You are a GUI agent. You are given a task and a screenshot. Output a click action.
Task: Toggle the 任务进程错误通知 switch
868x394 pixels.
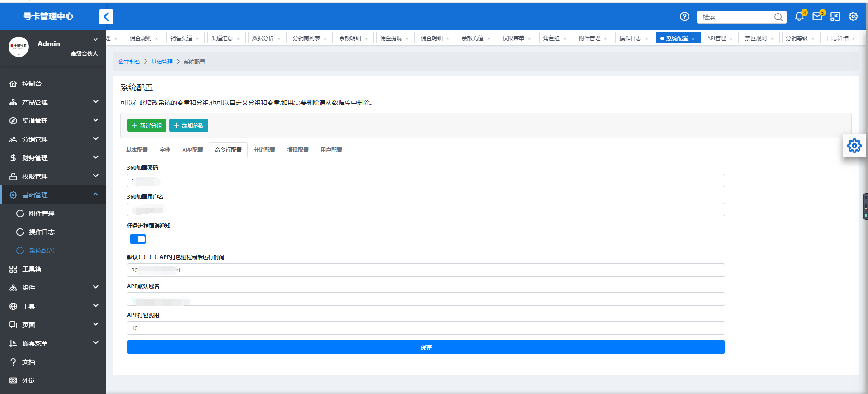pyautogui.click(x=137, y=239)
